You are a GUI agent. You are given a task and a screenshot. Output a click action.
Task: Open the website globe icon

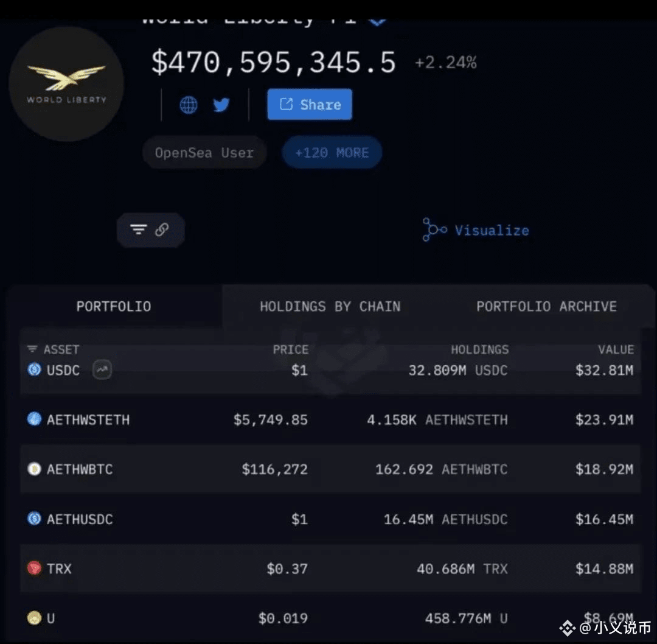tap(189, 105)
